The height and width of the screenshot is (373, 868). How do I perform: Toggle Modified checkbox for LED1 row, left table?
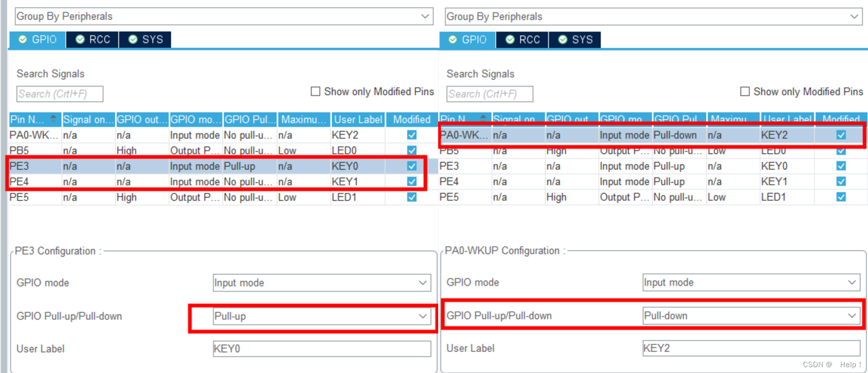point(412,197)
